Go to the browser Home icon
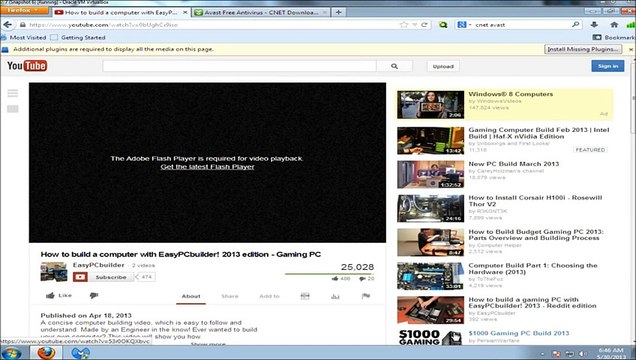This screenshot has height=360, width=636. (614, 25)
